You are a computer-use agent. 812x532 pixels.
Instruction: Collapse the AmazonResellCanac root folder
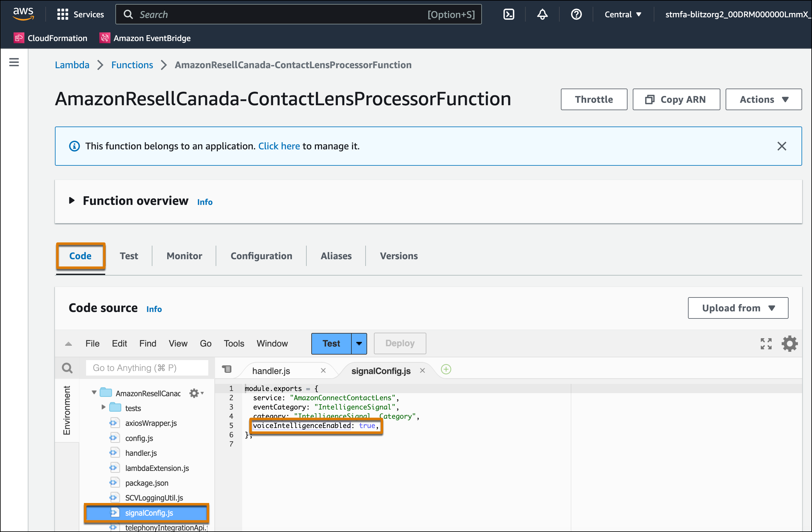pyautogui.click(x=94, y=393)
